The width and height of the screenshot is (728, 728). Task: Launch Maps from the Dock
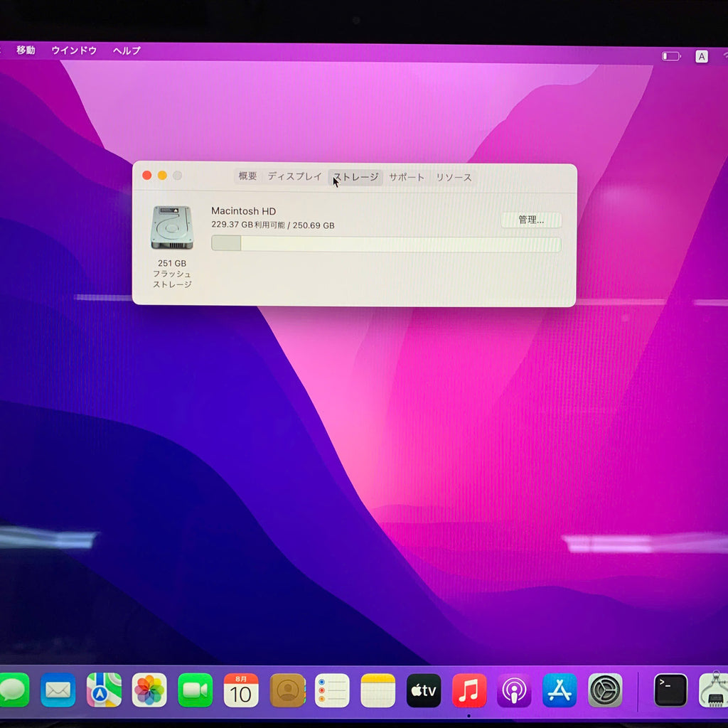tap(104, 690)
